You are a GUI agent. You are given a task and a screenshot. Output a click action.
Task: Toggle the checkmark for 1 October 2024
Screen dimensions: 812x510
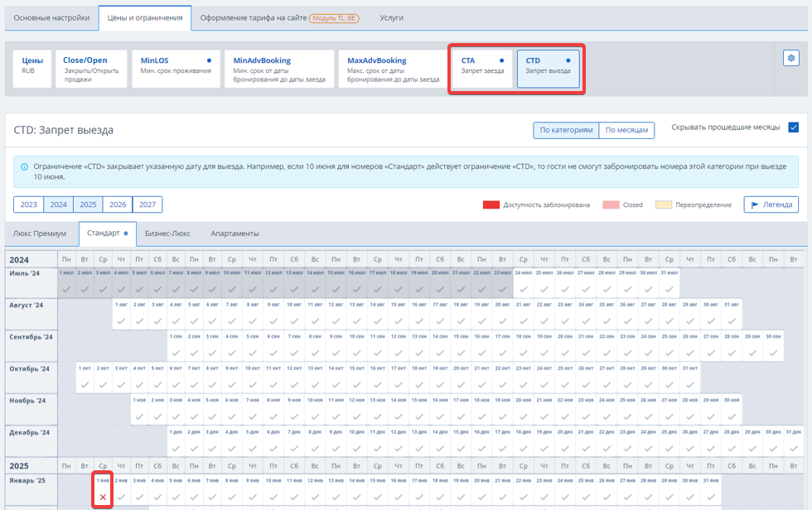click(84, 384)
